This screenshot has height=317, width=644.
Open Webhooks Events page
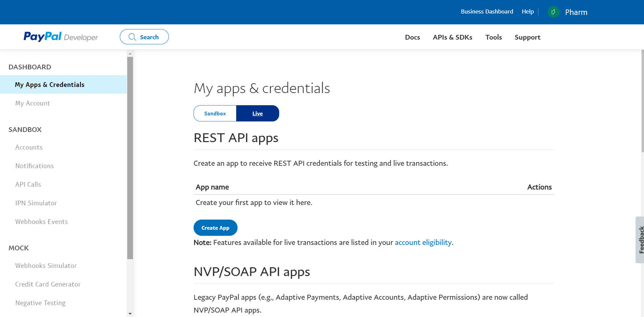(42, 222)
